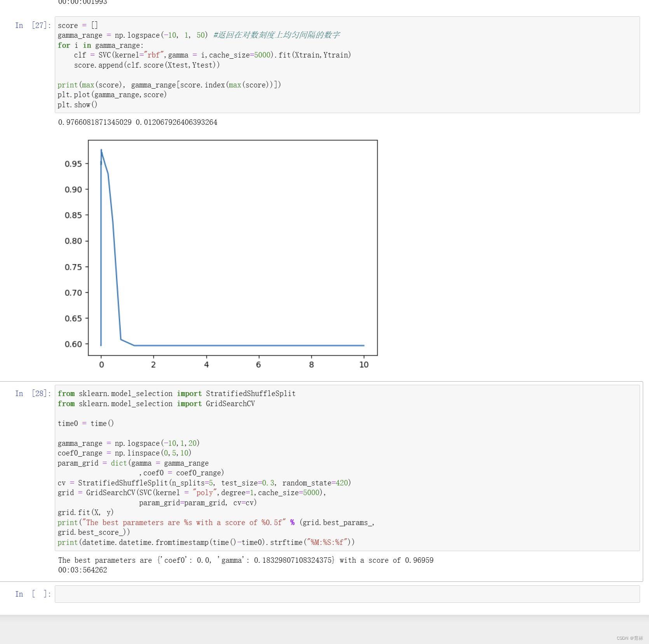Screen dimensions: 649x644
Task: Click the 'for i in gamma_range:' line
Action: 100,45
